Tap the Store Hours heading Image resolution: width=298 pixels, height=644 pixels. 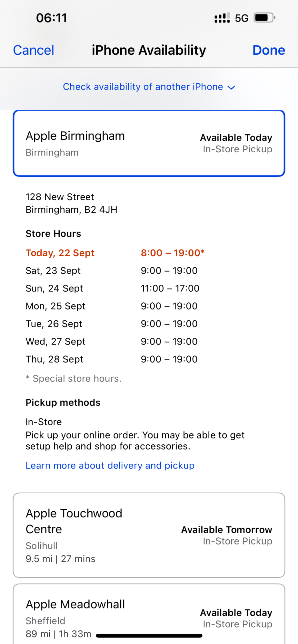53,234
